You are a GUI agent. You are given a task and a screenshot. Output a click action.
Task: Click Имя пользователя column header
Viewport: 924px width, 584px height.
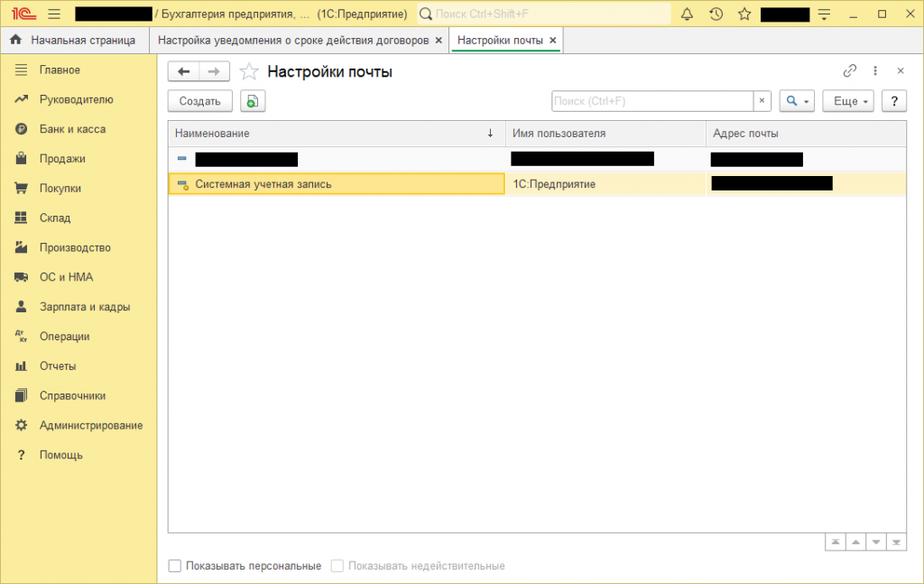coord(605,134)
